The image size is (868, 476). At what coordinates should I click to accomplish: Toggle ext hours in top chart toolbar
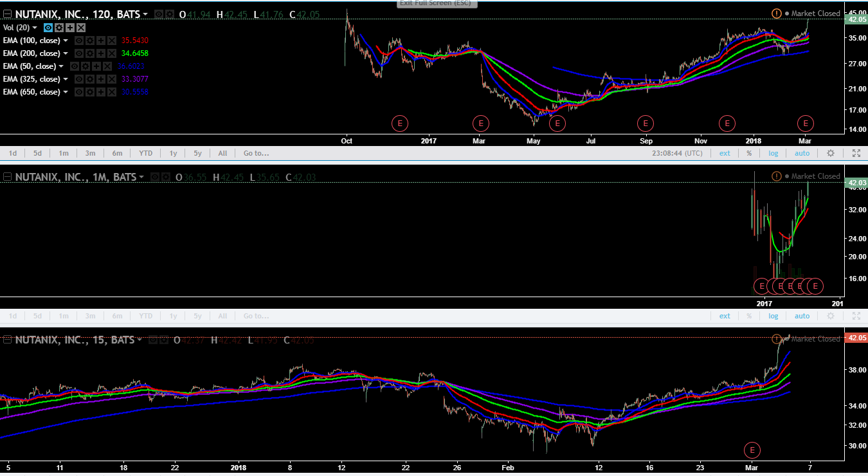725,153
